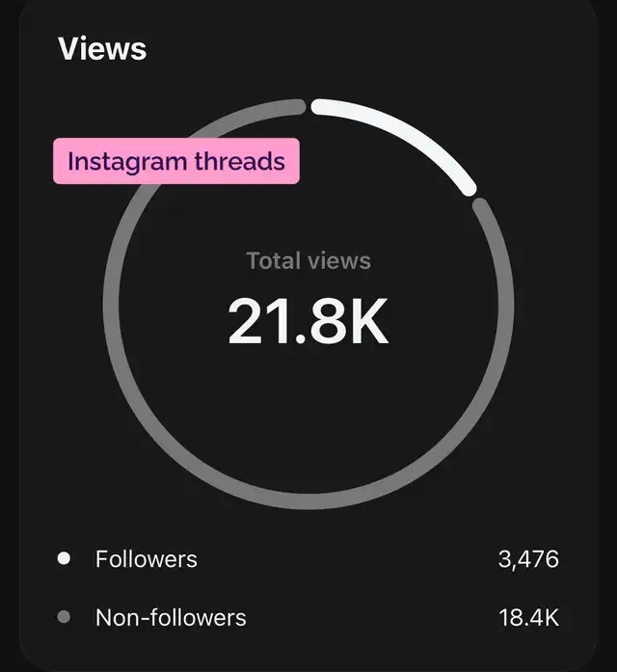617x672 pixels.
Task: Click the K in 21.8K
Action: coord(368,322)
